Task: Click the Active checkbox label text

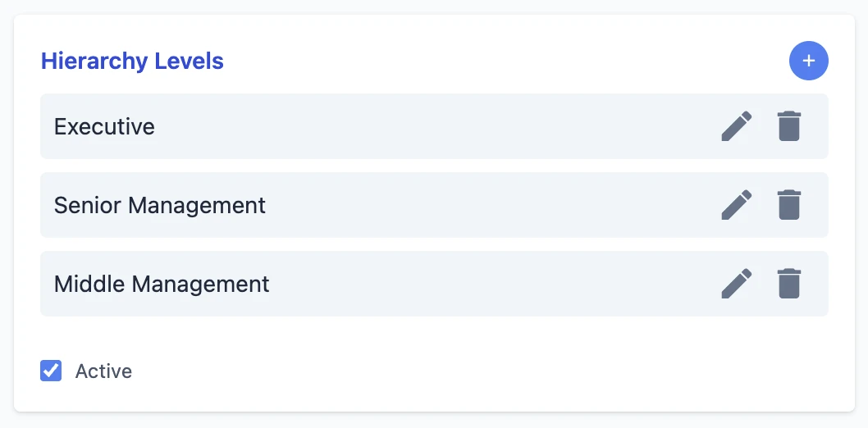Action: click(x=103, y=371)
